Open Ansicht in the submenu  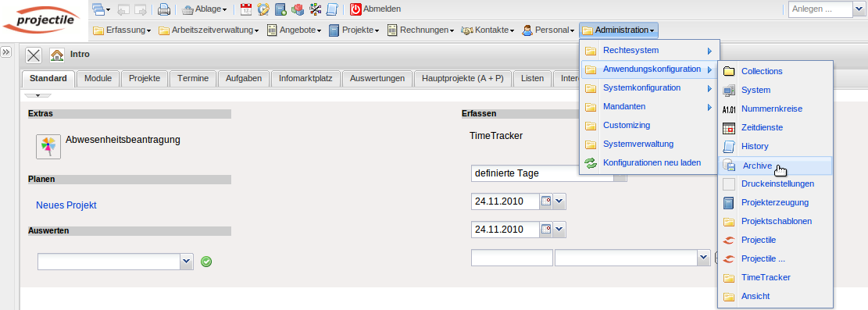click(x=776, y=296)
